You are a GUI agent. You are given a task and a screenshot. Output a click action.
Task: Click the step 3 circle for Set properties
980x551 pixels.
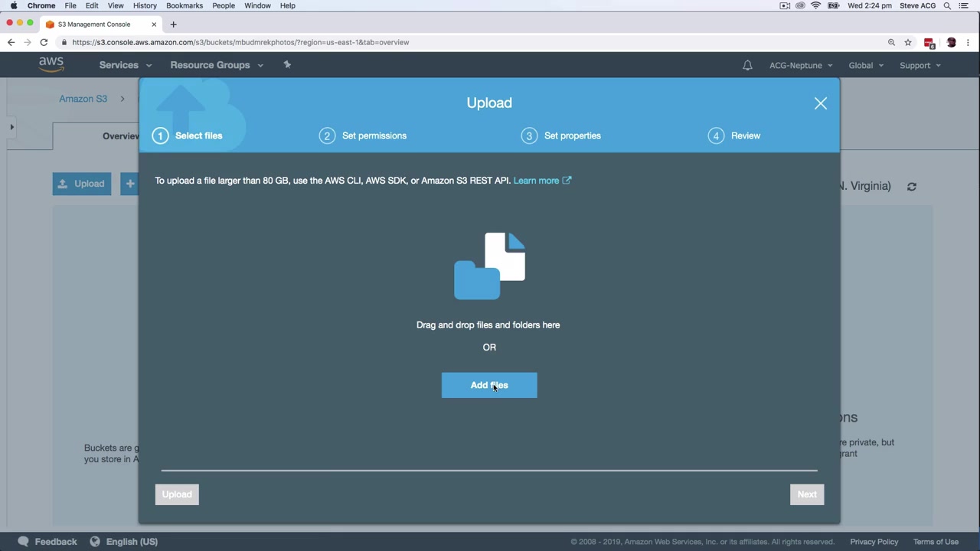(529, 136)
